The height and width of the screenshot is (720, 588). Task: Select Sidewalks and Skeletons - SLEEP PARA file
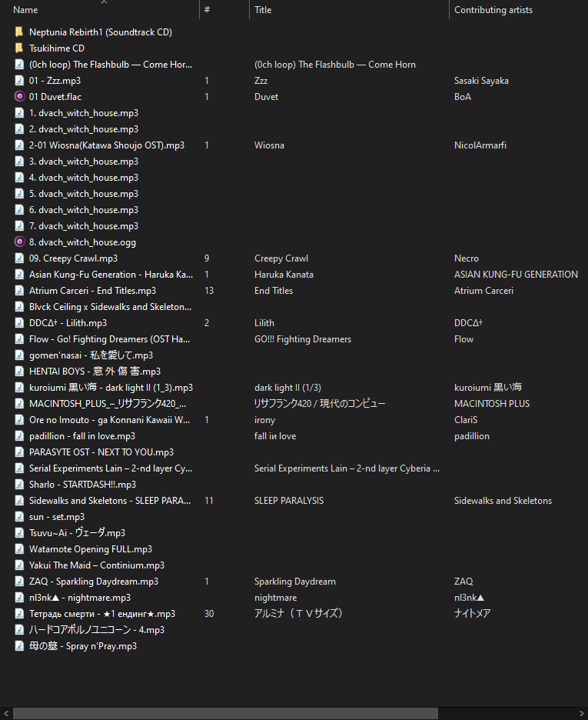110,501
